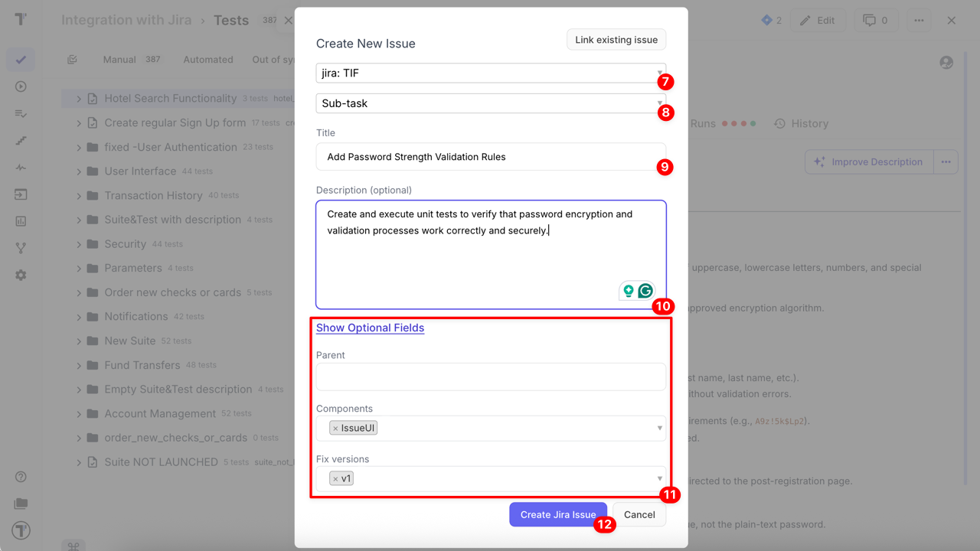Click the lightbulb suggestion icon in description box
Screen dimensions: 980x551
pyautogui.click(x=628, y=291)
